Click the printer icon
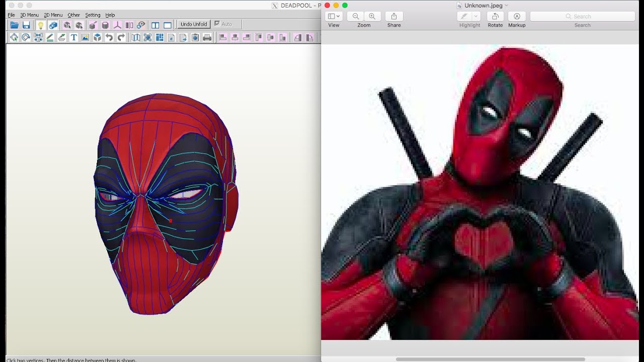Image resolution: width=644 pixels, height=362 pixels. click(207, 37)
